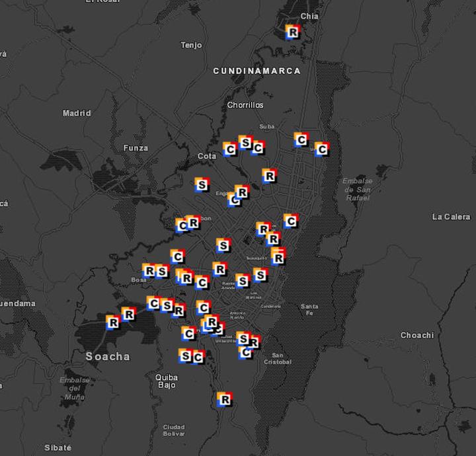Click the second R marker northeast of Soacha
476x456 pixels.
pos(128,315)
